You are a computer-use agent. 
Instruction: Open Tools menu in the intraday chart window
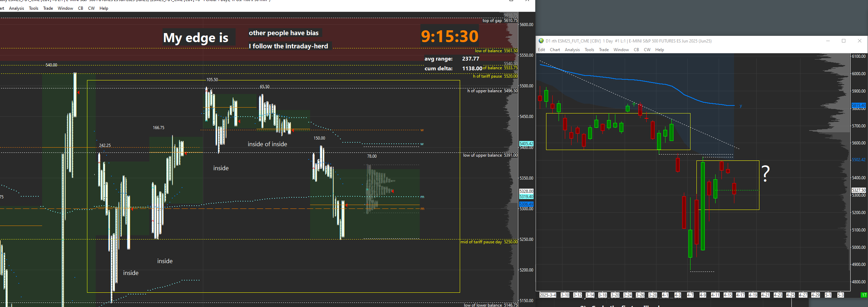(34, 8)
